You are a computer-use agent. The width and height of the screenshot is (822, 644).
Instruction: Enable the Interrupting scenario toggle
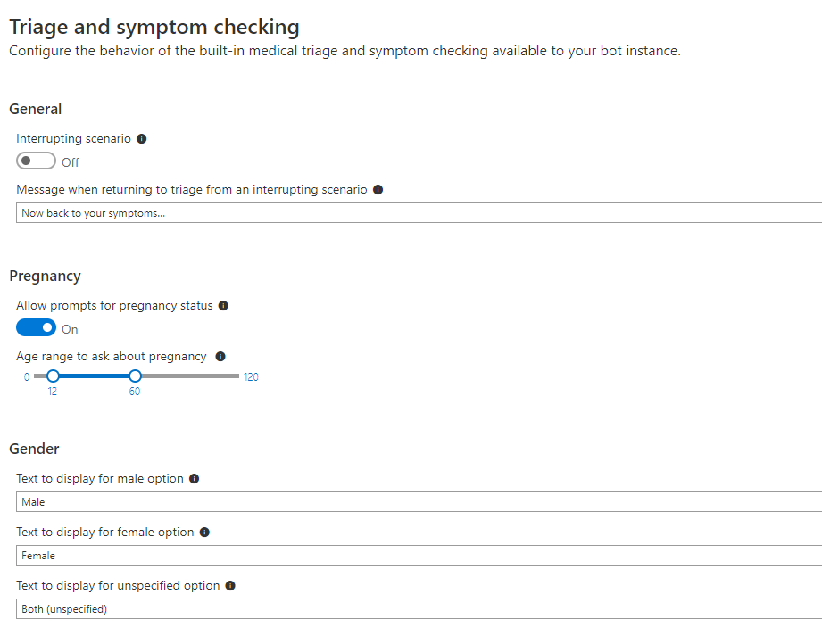click(37, 161)
